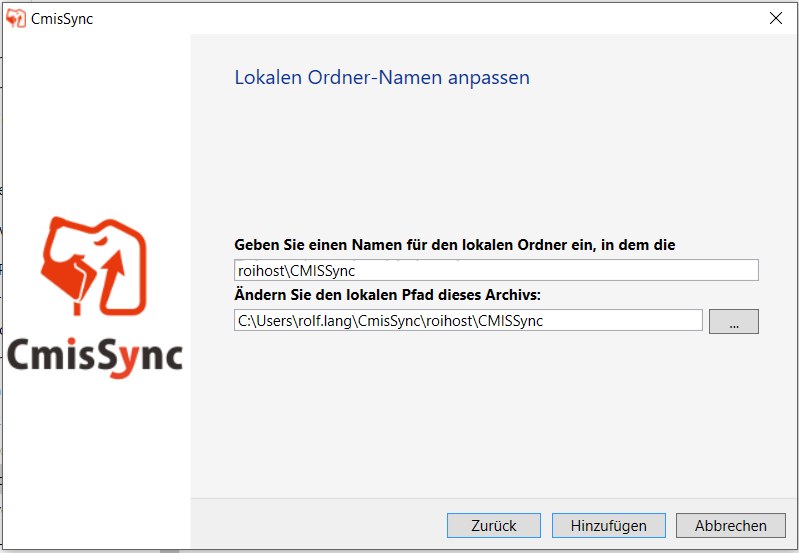
Task: Click the heading Lokalen Ordner-Namen anpassen
Action: (x=382, y=77)
